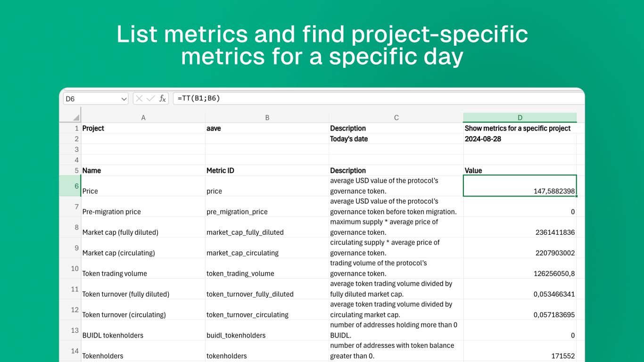644x362 pixels.
Task: Select column C header
Action: (x=396, y=118)
